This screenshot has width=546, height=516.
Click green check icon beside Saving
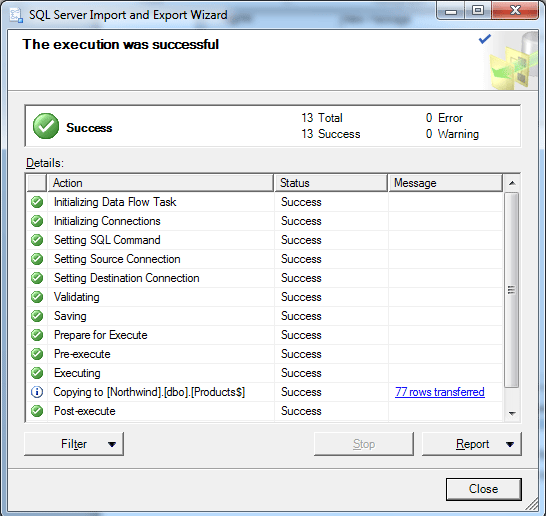tap(37, 316)
